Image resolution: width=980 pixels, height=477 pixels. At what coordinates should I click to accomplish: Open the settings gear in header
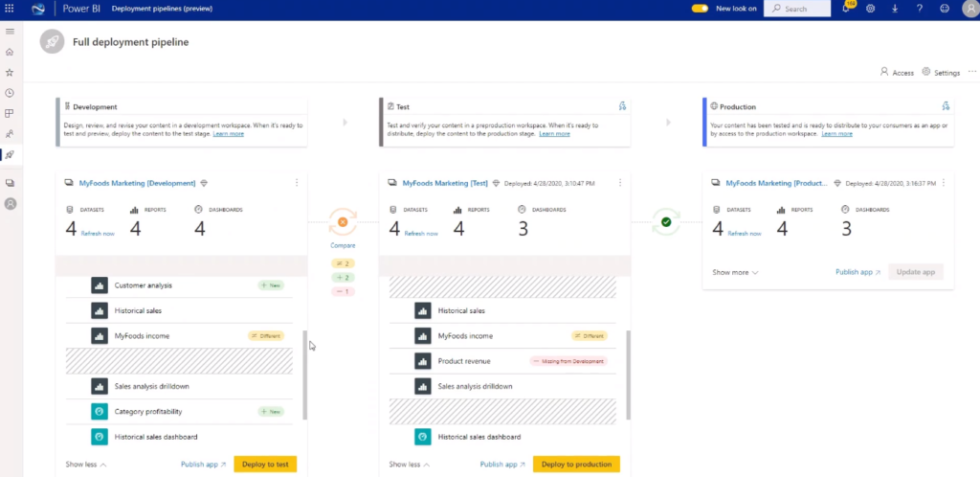[870, 9]
